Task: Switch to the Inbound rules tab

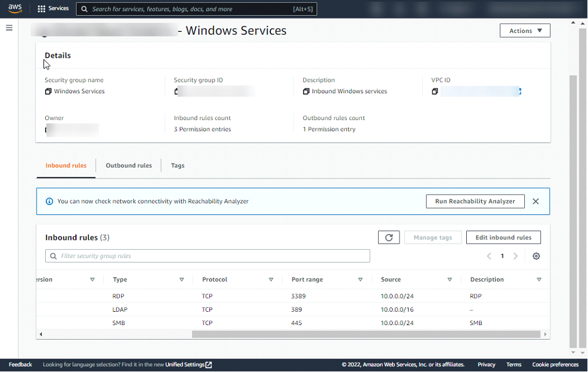Action: click(x=66, y=166)
